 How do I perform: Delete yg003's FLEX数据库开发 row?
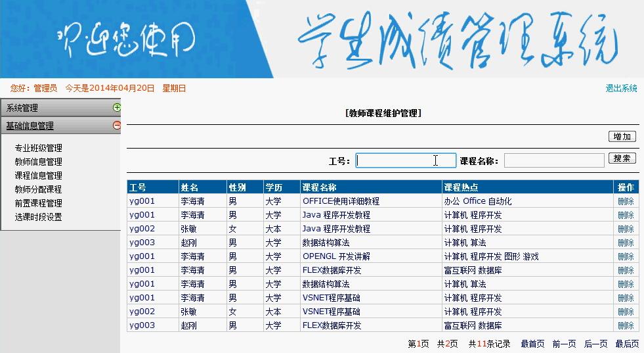[626, 325]
